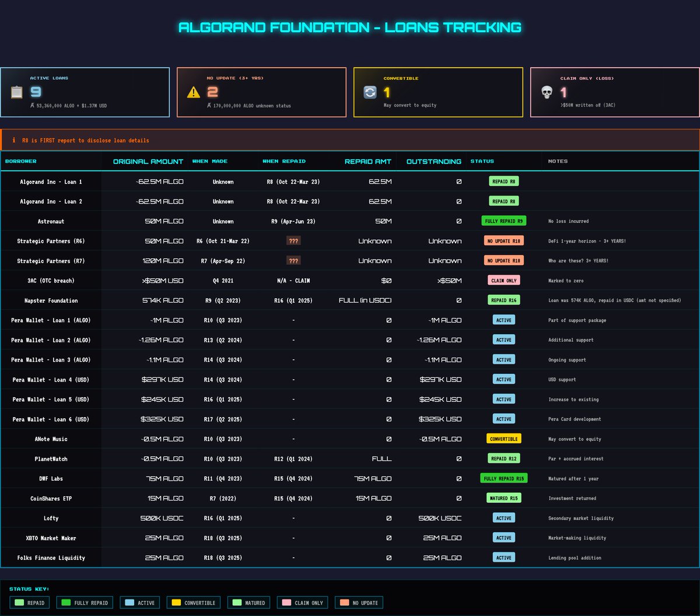Open the Convertible summary card

tap(438, 92)
